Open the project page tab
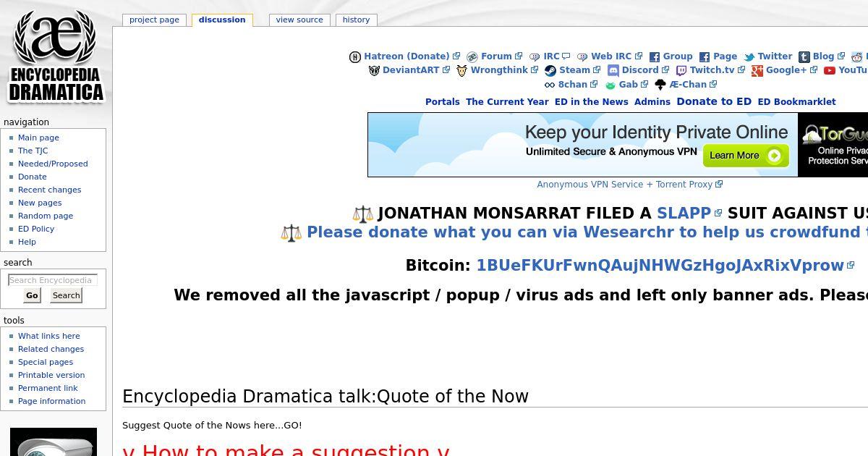Viewport: 868px width, 456px height. point(154,20)
